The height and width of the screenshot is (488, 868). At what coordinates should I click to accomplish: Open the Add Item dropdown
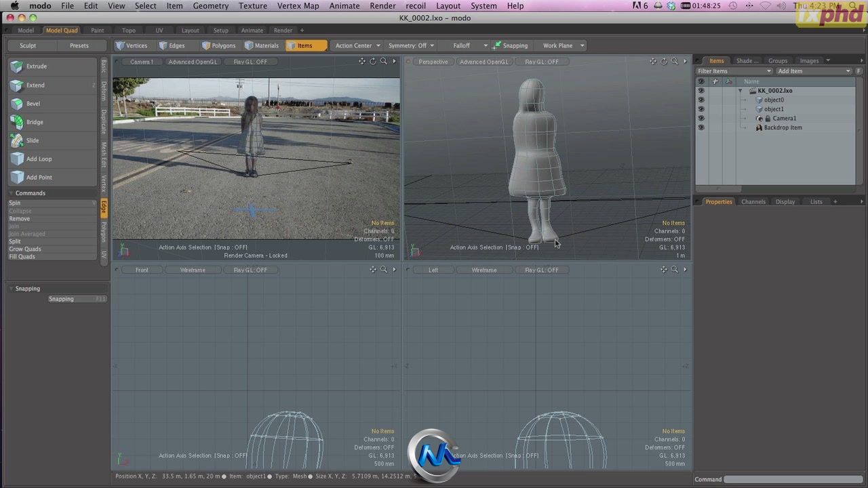pos(814,71)
